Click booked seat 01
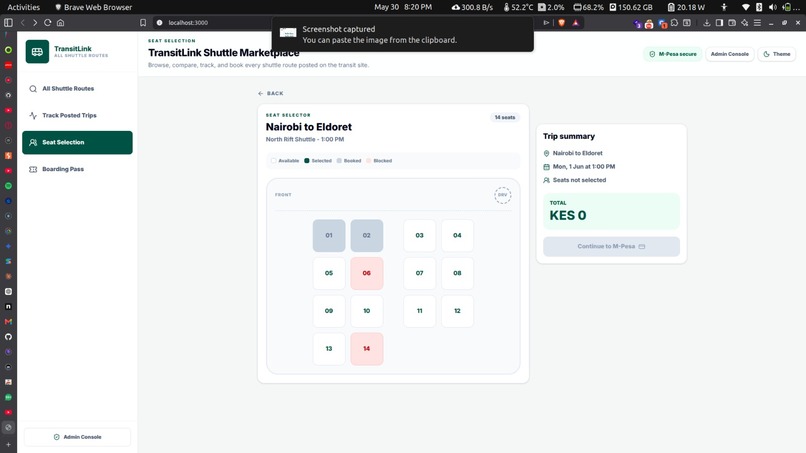The width and height of the screenshot is (806, 453). click(x=329, y=235)
